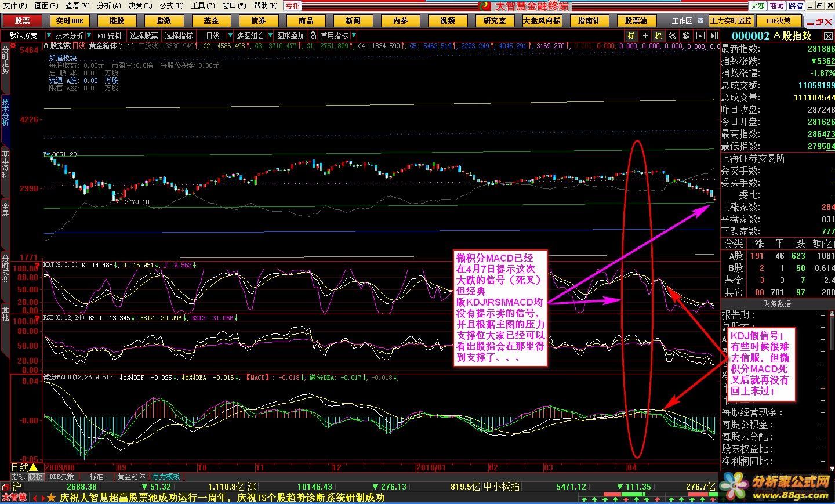Click the crosshair grid icon in chart toolbar
The height and width of the screenshot is (504, 835).
(645, 35)
